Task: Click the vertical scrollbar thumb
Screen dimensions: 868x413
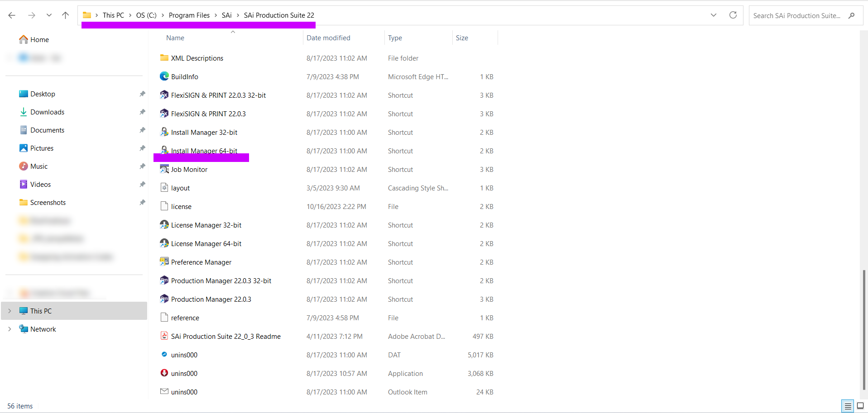Action: coord(864,329)
